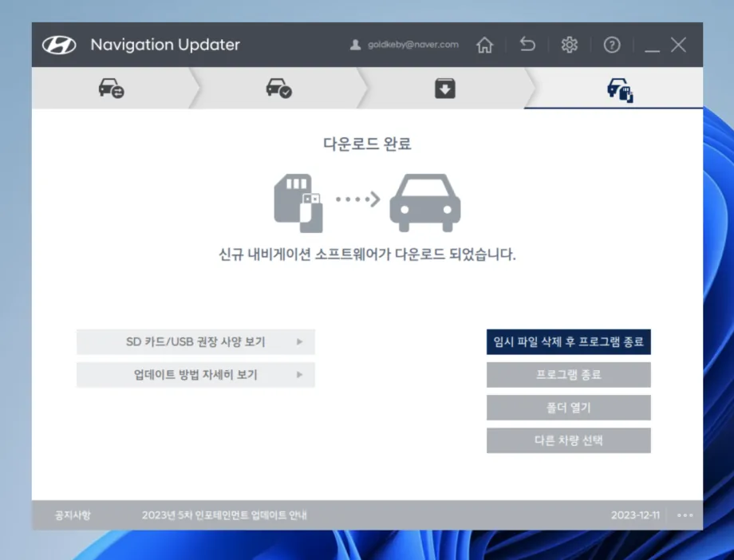Open the download folder via 폴더 열기
Screen dimensions: 734x560
coord(569,408)
